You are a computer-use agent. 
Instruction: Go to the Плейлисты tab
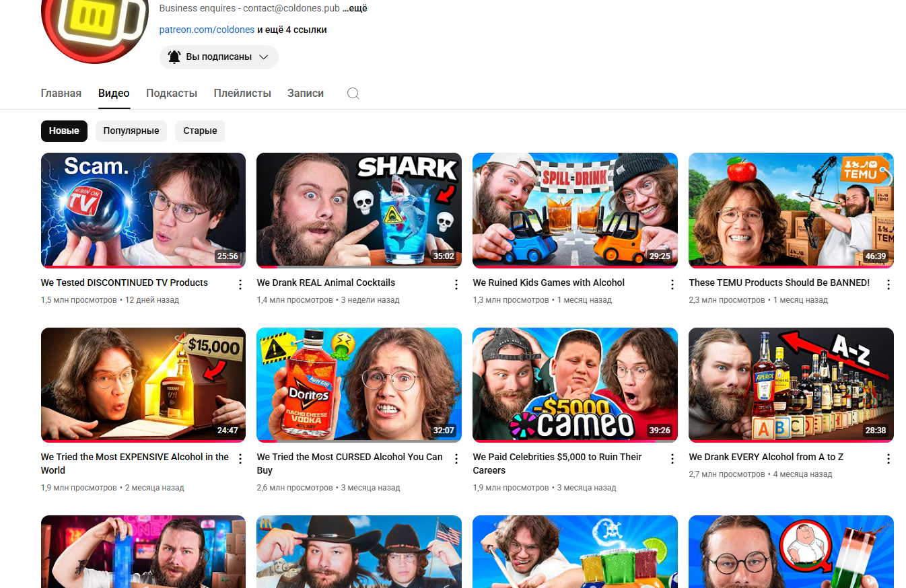[242, 94]
